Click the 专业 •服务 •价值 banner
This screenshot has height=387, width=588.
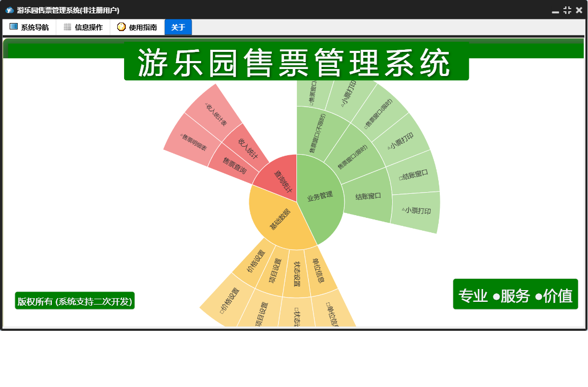[515, 294]
